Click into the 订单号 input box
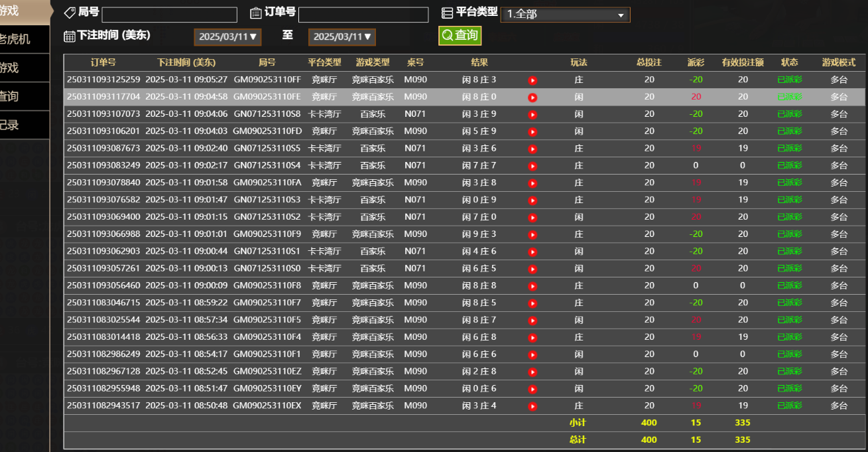868x452 pixels. click(x=363, y=15)
